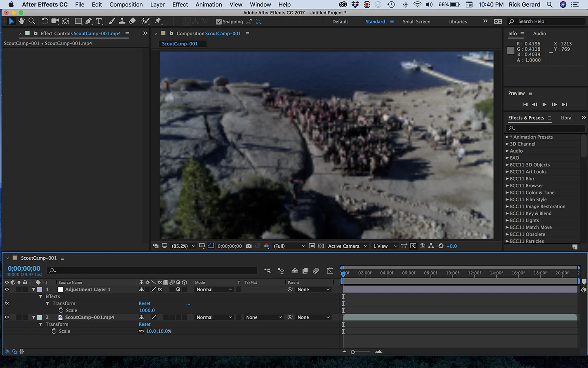Select the Unified Camera tool
The width and height of the screenshot is (588, 368).
tap(55, 21)
